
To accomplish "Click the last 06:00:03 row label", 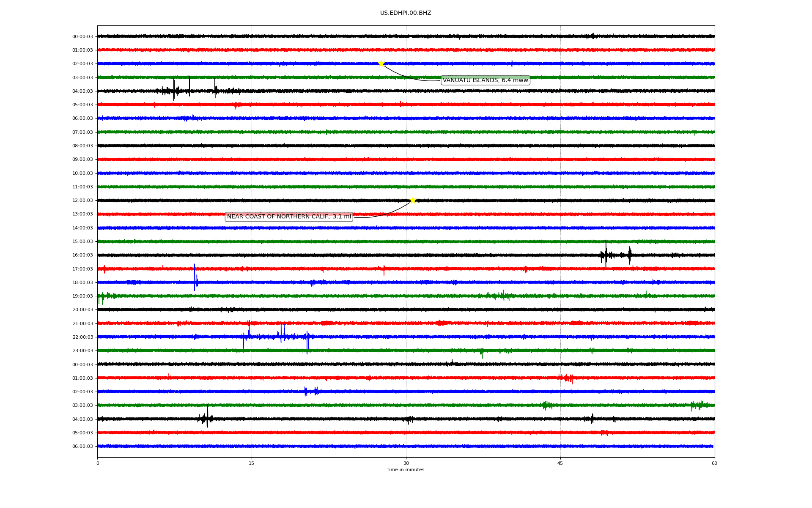I will point(82,447).
